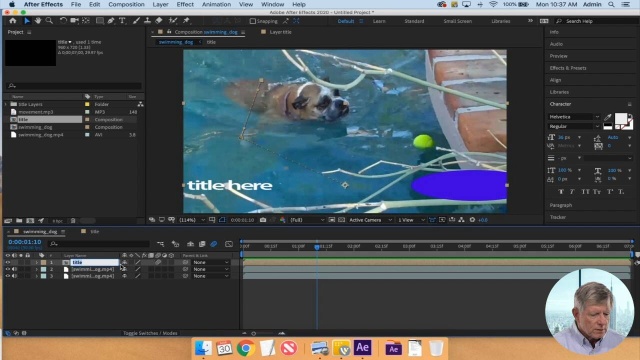Select the Roto Brush tool
This screenshot has width=640, height=360.
173,21
